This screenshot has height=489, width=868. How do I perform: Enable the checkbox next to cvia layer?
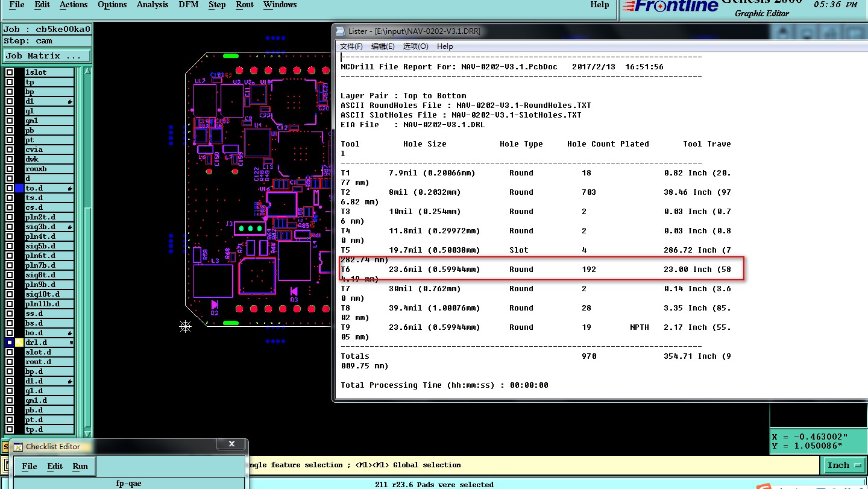point(10,150)
